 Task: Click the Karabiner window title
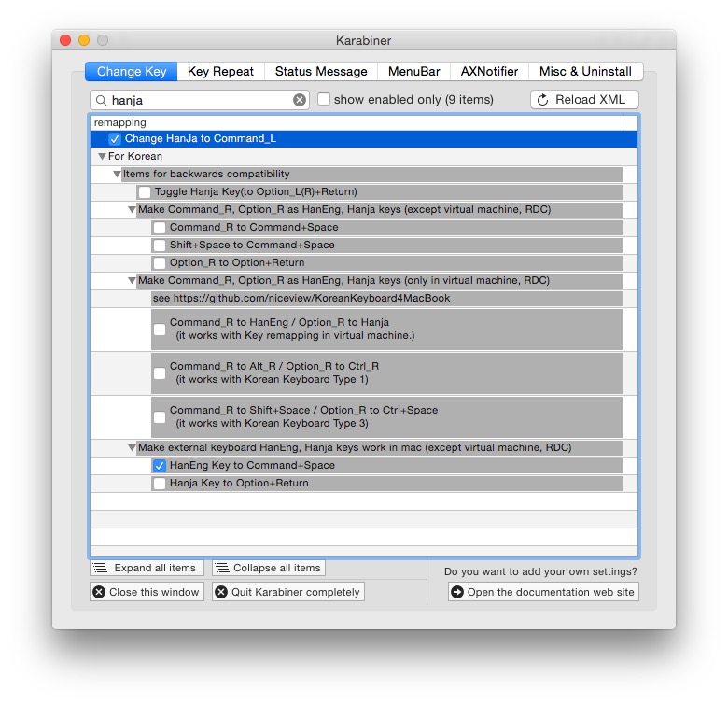click(364, 41)
